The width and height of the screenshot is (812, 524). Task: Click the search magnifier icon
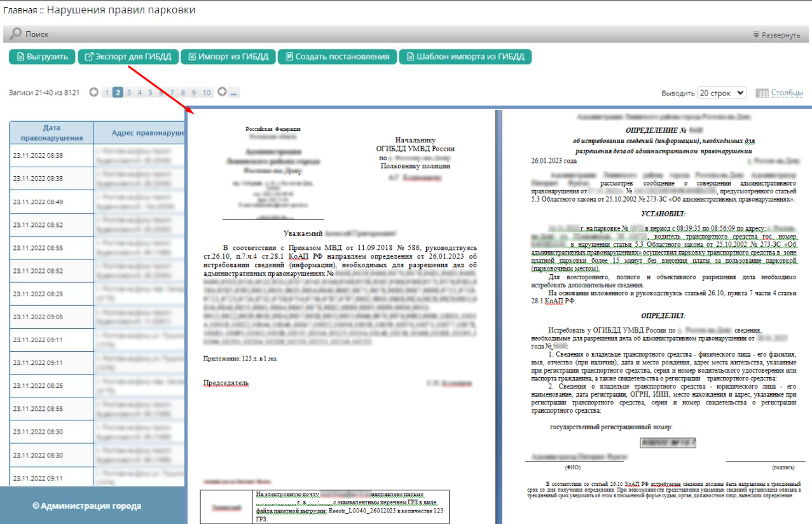pyautogui.click(x=15, y=34)
